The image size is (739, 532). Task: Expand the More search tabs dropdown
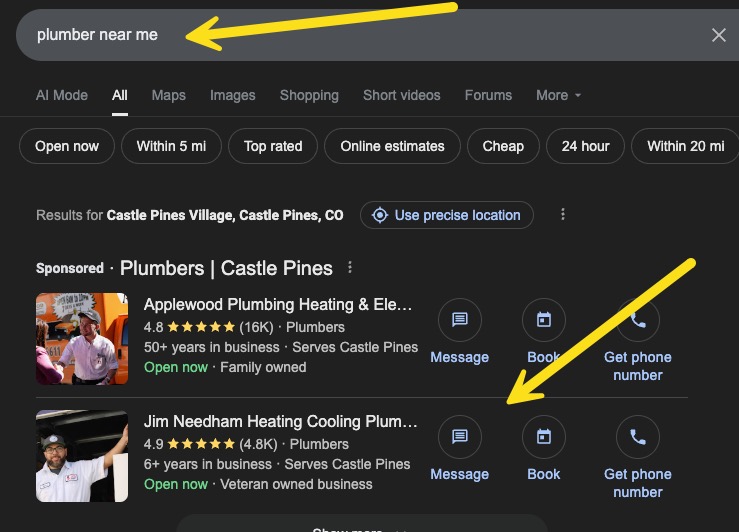558,95
